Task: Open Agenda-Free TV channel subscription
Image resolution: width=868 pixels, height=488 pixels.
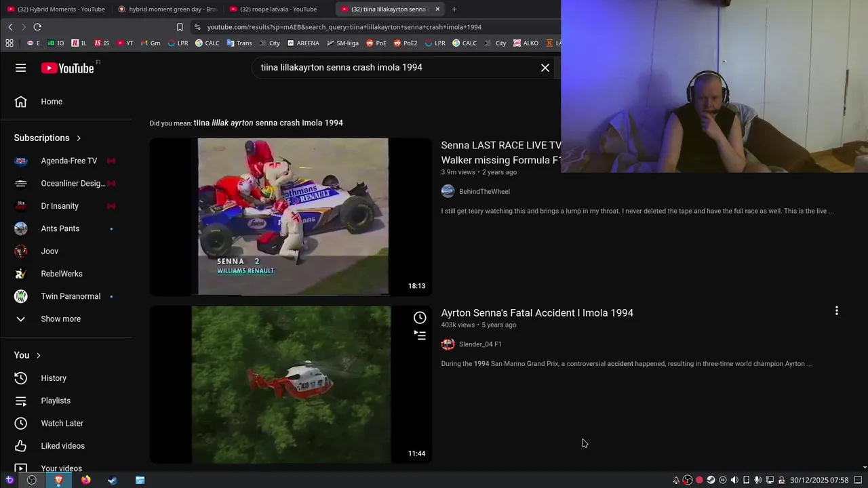Action: (x=66, y=161)
